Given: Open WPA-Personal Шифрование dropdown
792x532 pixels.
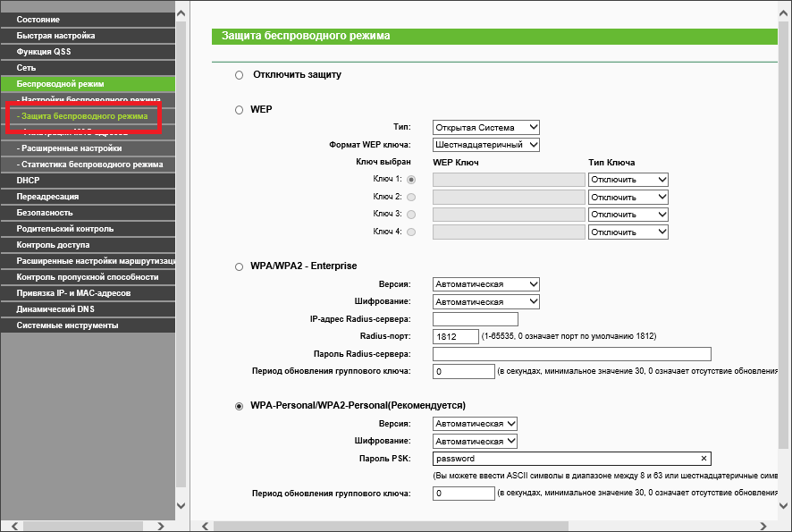Looking at the screenshot, I should 475,441.
